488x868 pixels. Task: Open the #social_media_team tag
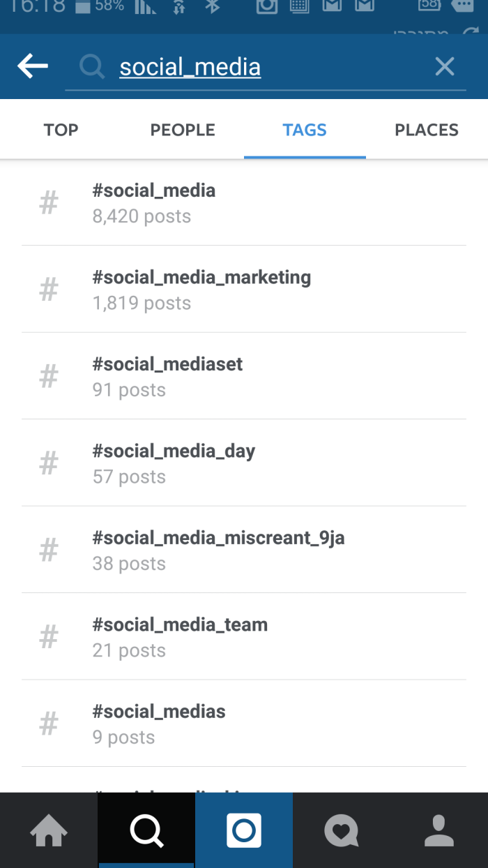click(244, 636)
